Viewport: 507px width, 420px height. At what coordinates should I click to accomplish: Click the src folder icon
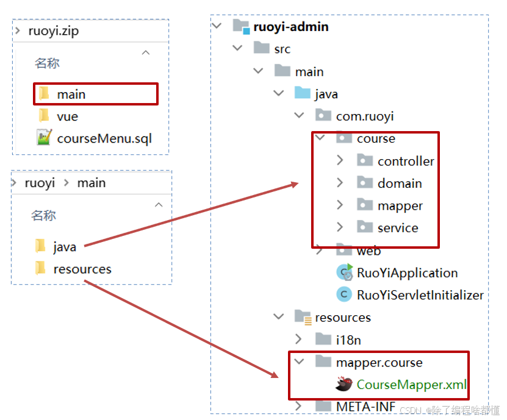(x=262, y=48)
